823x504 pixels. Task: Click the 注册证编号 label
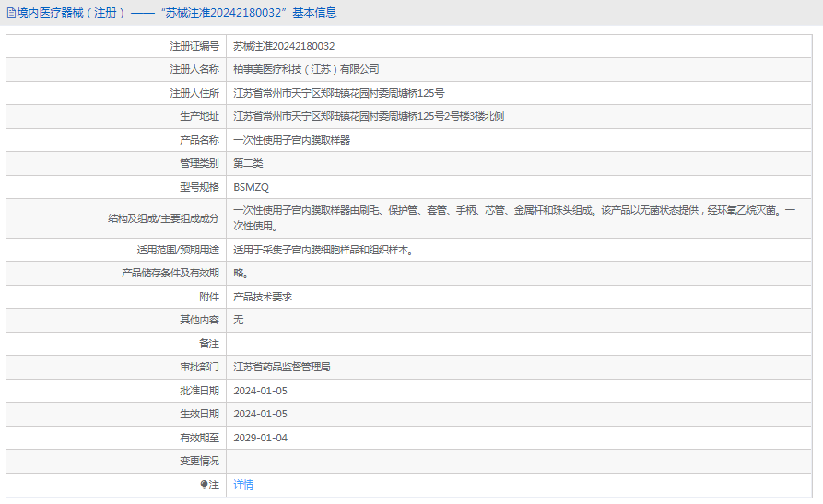pos(194,46)
